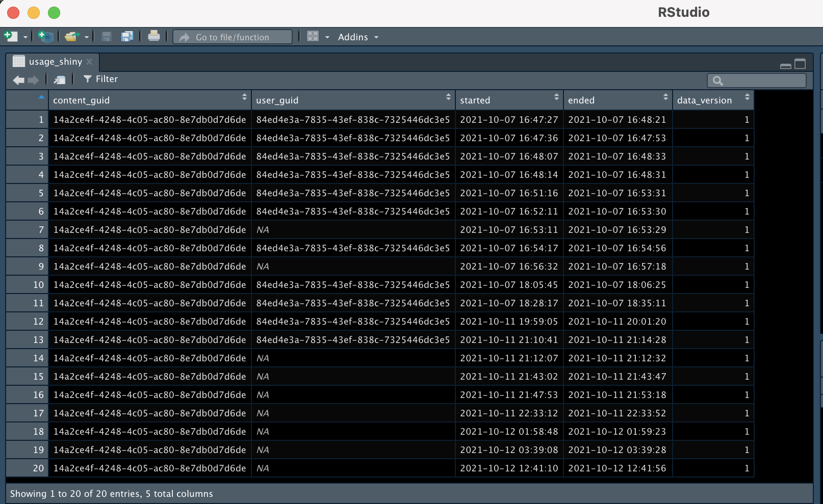Open the workspace panes layout icon
This screenshot has height=504, width=823.
coord(313,37)
